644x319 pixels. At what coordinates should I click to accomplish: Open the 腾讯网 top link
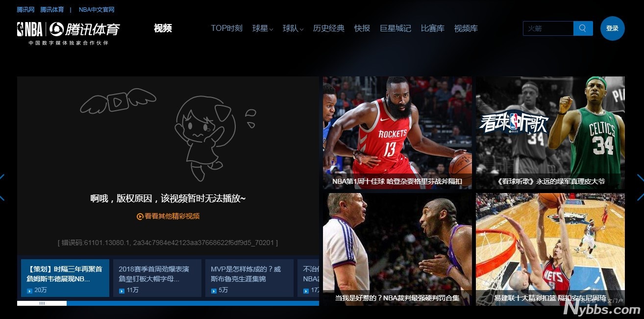click(25, 10)
